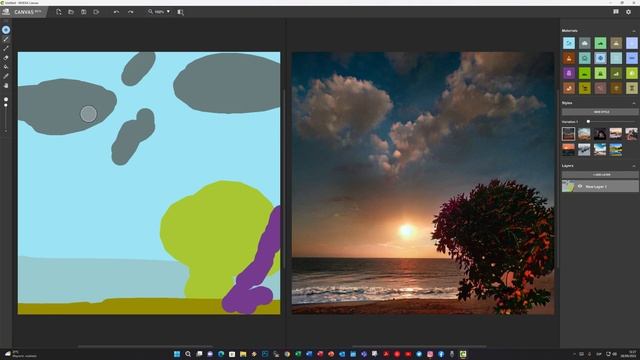This screenshot has width=640, height=360.
Task: Open Windows taskbar Search
Action: tap(188, 354)
